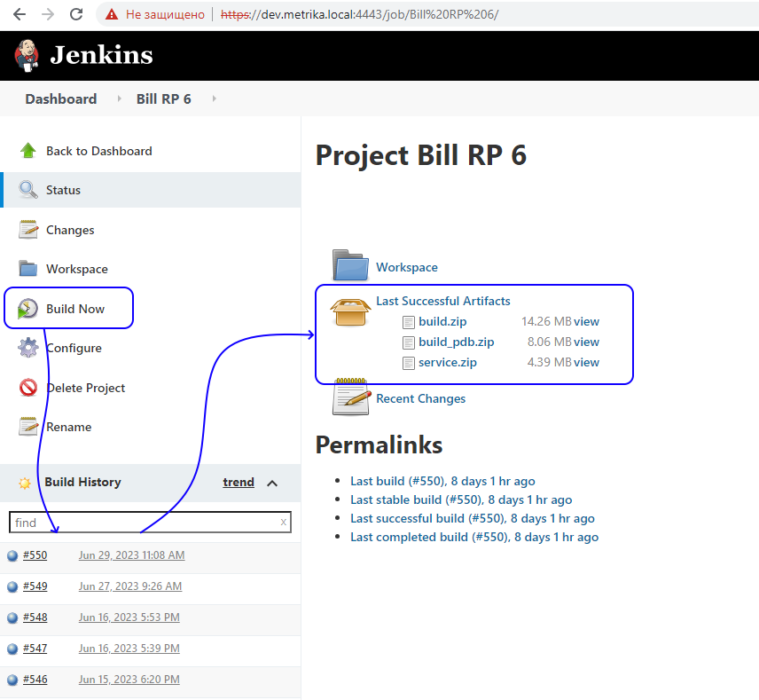
Task: Click the folder Workspace icon in sidebar
Action: click(28, 268)
